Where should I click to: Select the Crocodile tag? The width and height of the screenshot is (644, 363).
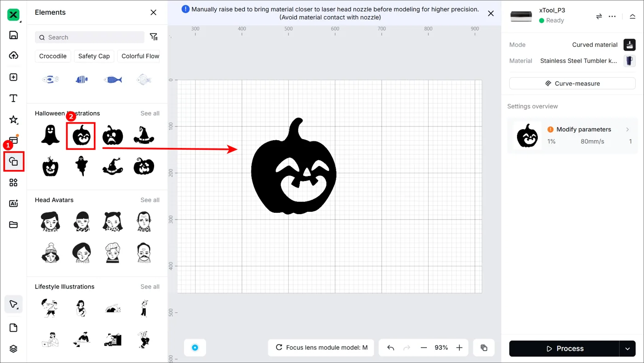(53, 56)
